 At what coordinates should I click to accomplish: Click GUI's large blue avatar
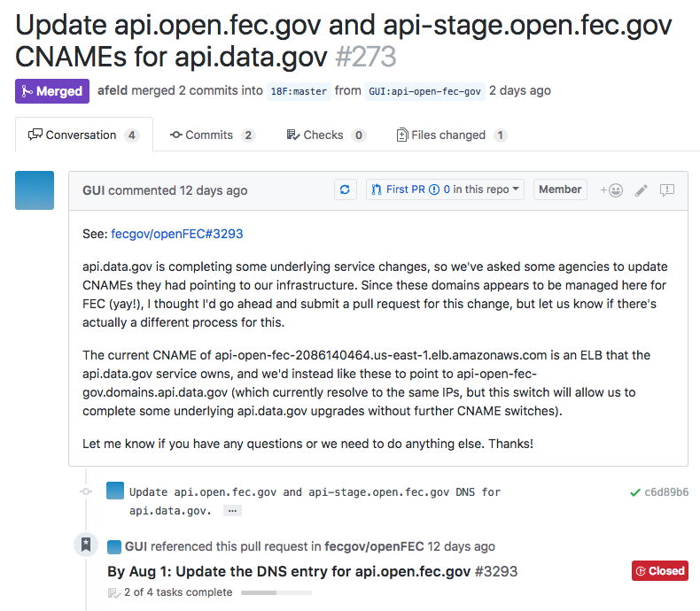pyautogui.click(x=35, y=190)
